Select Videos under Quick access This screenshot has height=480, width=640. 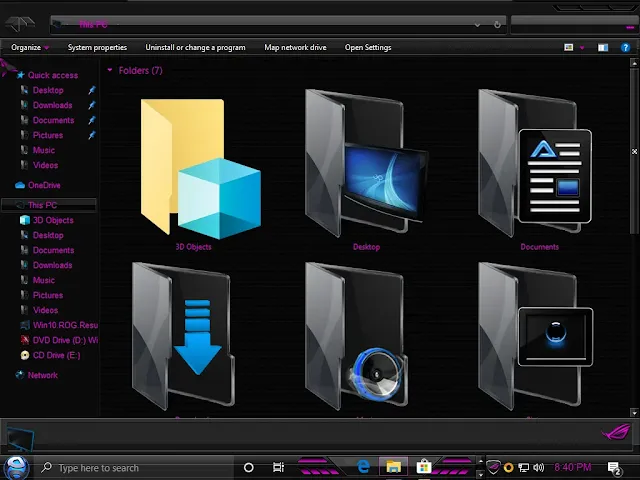[x=45, y=165]
